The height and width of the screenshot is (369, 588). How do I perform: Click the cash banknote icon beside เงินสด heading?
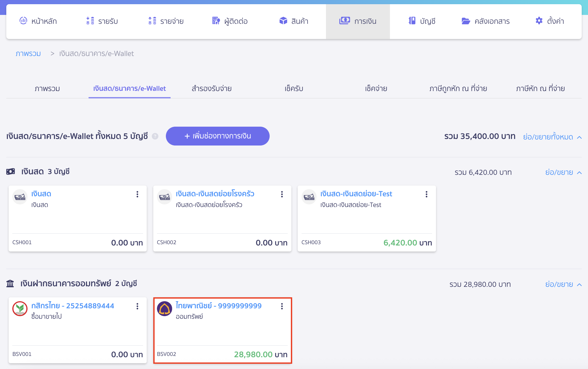[10, 171]
